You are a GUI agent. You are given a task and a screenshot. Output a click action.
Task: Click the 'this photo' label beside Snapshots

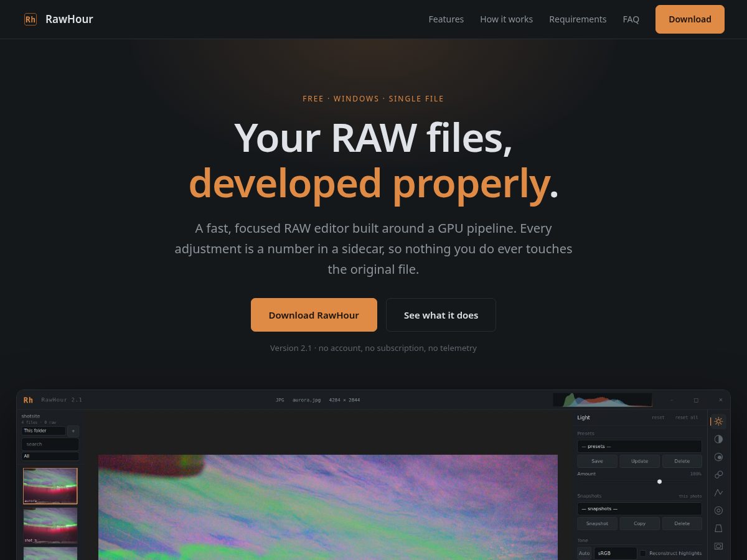click(690, 496)
